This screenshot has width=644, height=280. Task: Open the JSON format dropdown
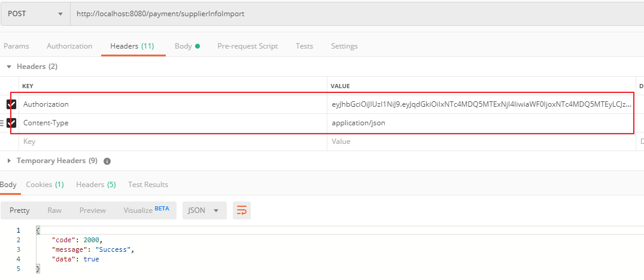click(205, 210)
